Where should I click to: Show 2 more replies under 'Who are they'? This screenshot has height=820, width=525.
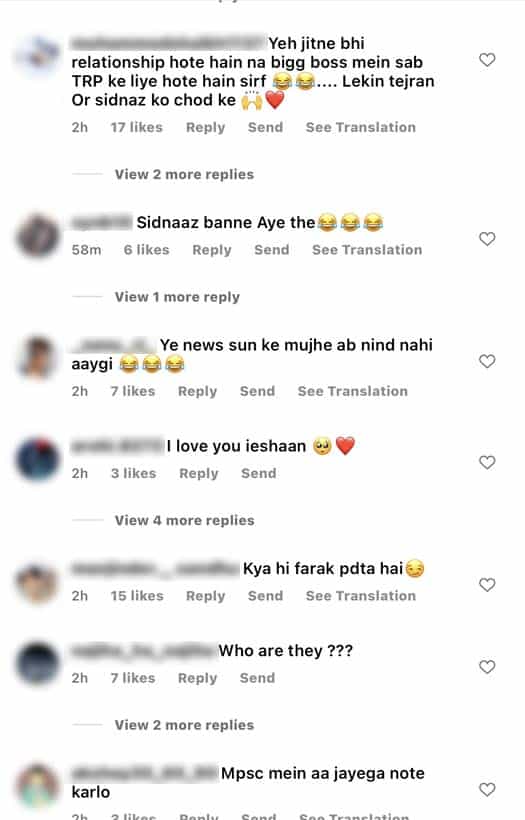click(184, 725)
